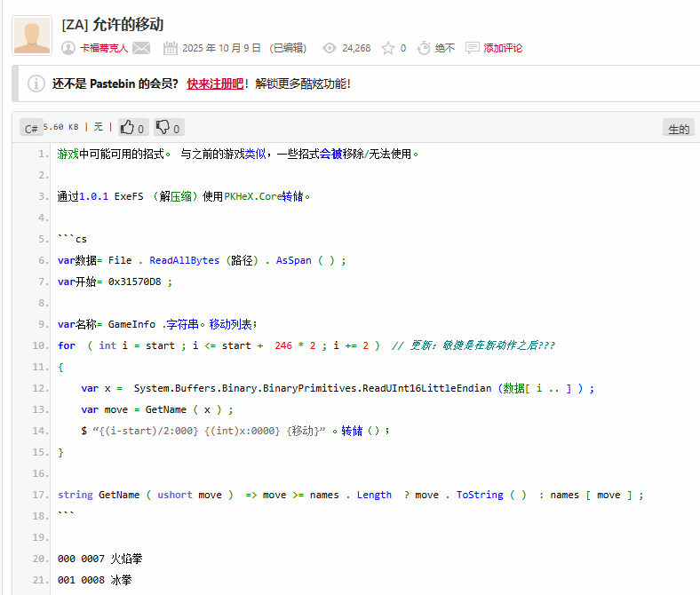Click the paste title [ZA] 允许的移动

pos(113,25)
